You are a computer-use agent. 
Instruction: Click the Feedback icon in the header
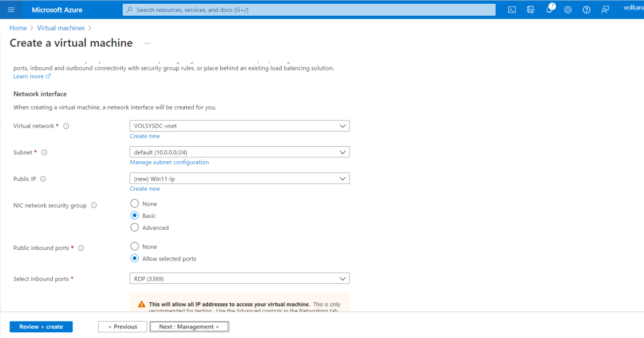pos(605,9)
